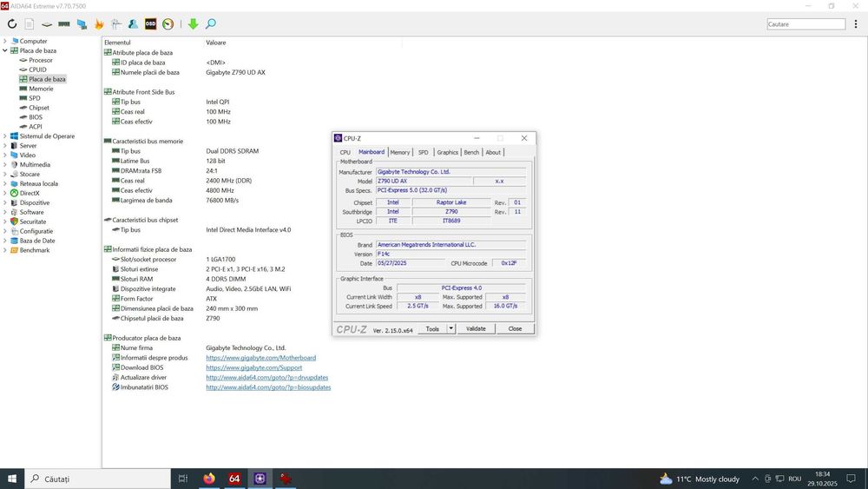This screenshot has height=489, width=868.
Task: Switch to AIDA64 taskbar icon
Action: point(234,479)
